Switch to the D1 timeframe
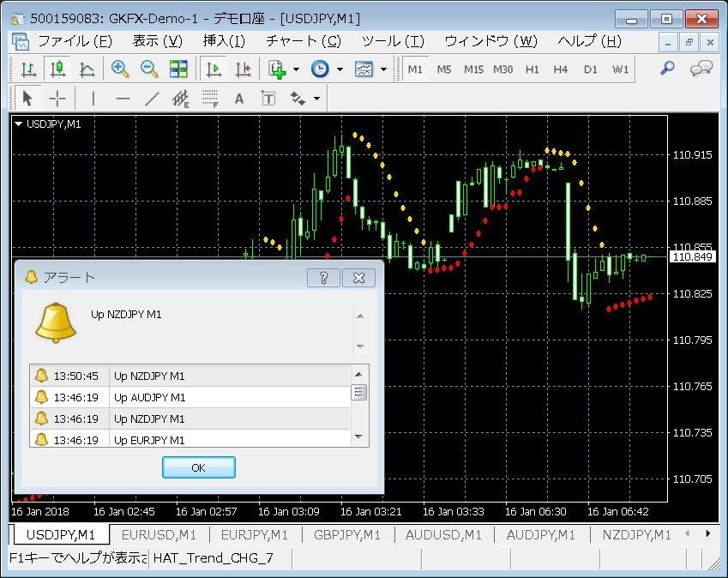The height and width of the screenshot is (578, 728). point(591,69)
